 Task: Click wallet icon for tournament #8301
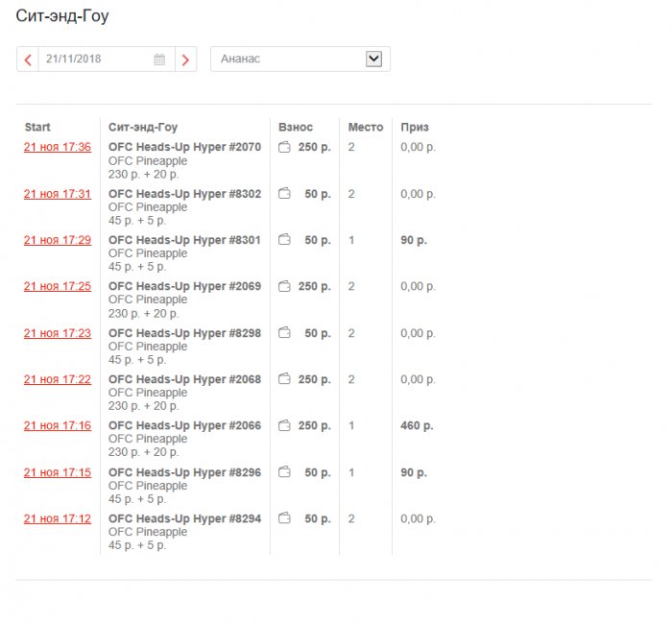[284, 240]
